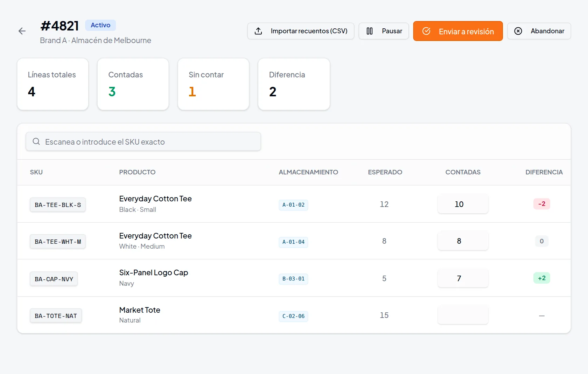
Task: Click the ALMACENAMIENTO column header
Action: tap(308, 172)
